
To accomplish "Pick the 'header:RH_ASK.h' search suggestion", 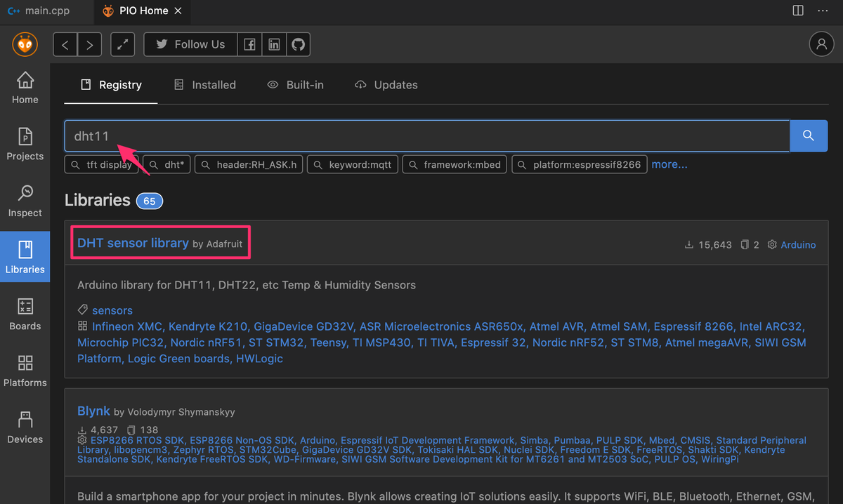I will 249,165.
